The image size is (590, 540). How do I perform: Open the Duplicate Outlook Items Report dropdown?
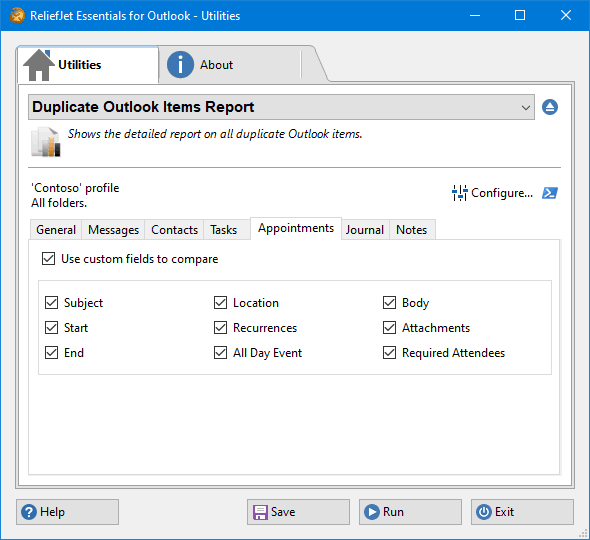(x=281, y=107)
